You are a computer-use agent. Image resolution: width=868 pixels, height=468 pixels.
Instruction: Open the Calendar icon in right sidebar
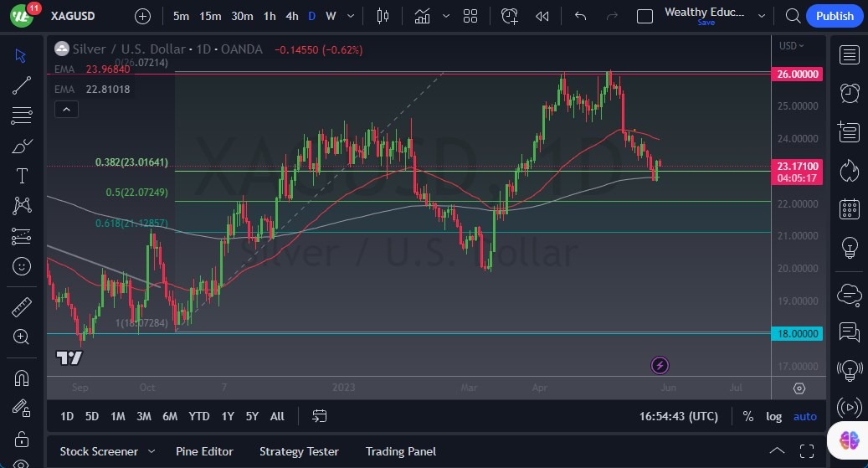[849, 208]
